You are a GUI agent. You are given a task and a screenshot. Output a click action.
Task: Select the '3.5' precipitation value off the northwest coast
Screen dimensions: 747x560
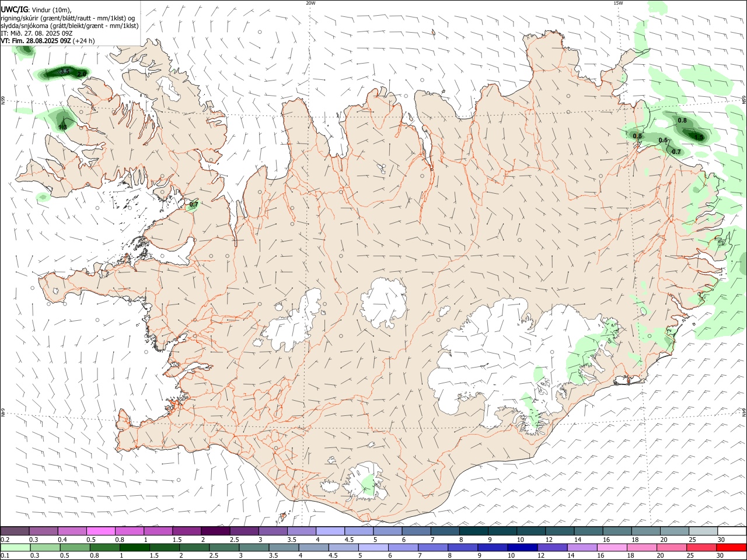click(x=65, y=71)
